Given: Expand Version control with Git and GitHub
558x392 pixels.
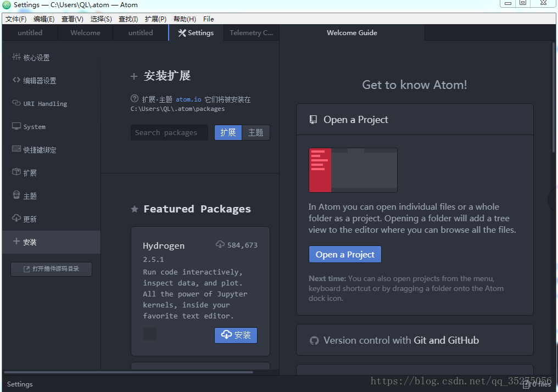Looking at the screenshot, I should [x=415, y=340].
